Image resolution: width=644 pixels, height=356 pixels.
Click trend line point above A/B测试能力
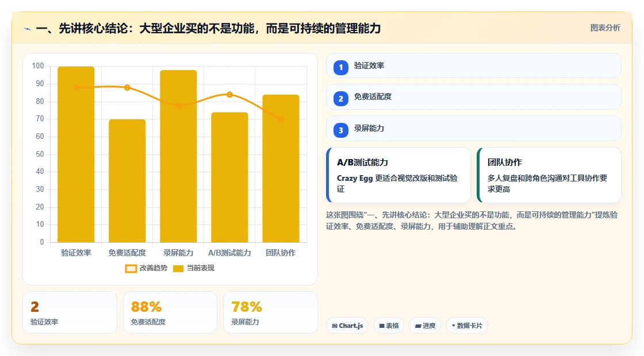(x=229, y=95)
